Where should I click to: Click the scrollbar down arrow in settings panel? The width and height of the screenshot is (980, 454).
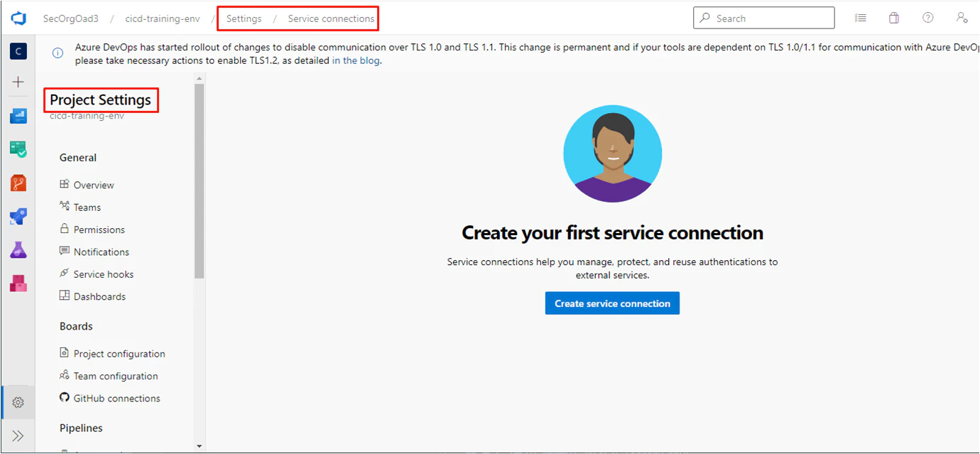point(200,446)
